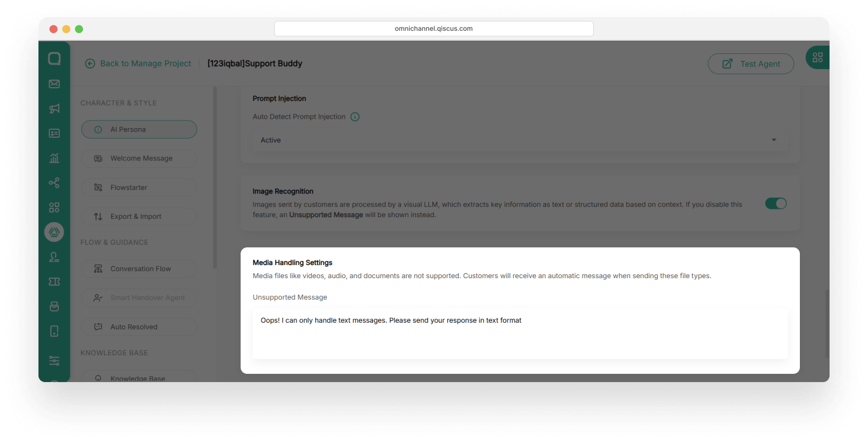Click the info icon beside Auto Detect Prompt Injection
Image resolution: width=868 pixels, height=442 pixels.
355,117
